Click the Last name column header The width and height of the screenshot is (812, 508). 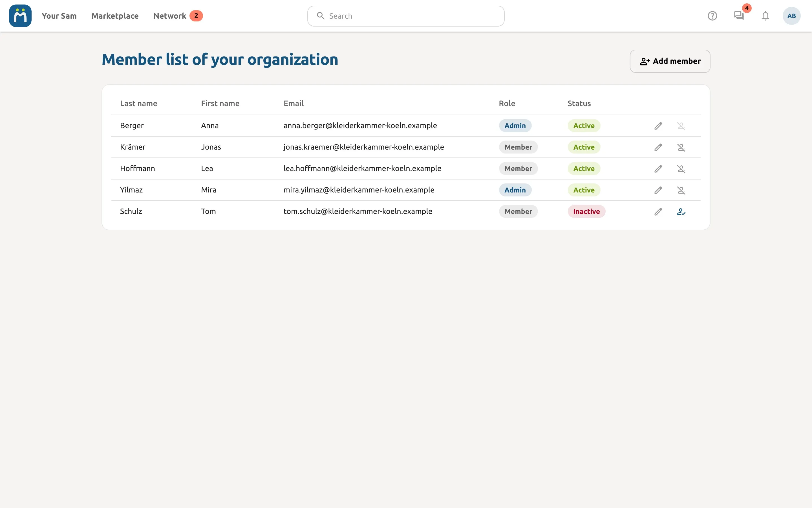[x=139, y=104]
